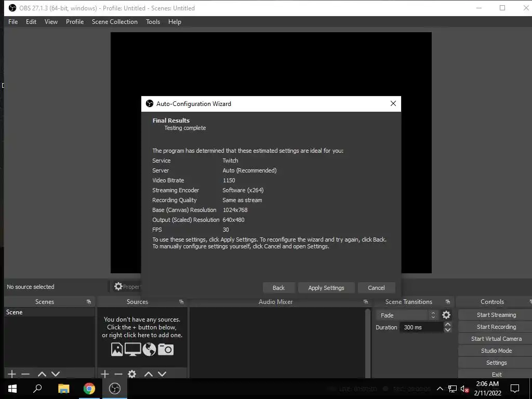Screen dimensions: 532x399
Task: Open the Fade transition dropdown
Action: [406, 315]
